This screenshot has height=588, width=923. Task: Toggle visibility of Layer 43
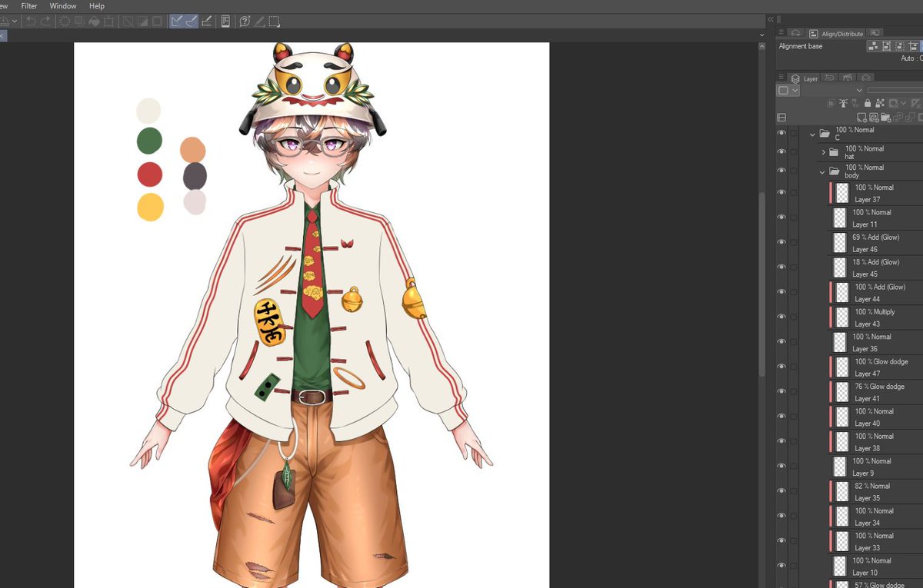[x=781, y=317]
